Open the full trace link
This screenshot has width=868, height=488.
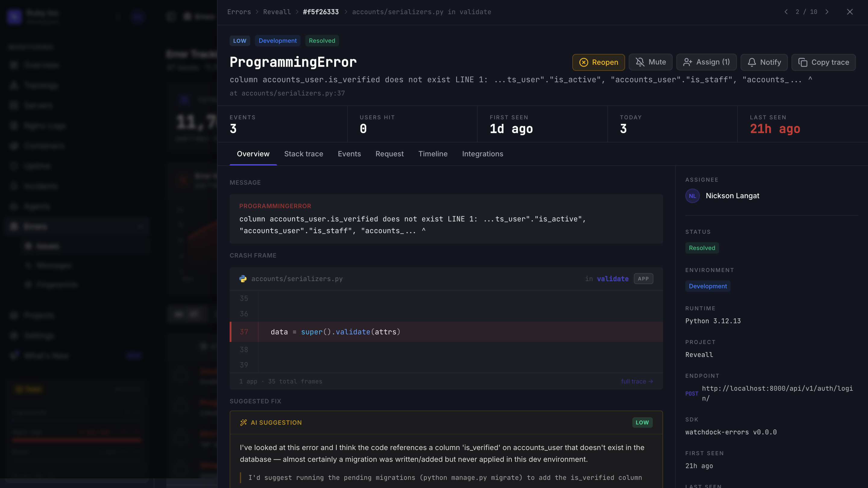[637, 381]
